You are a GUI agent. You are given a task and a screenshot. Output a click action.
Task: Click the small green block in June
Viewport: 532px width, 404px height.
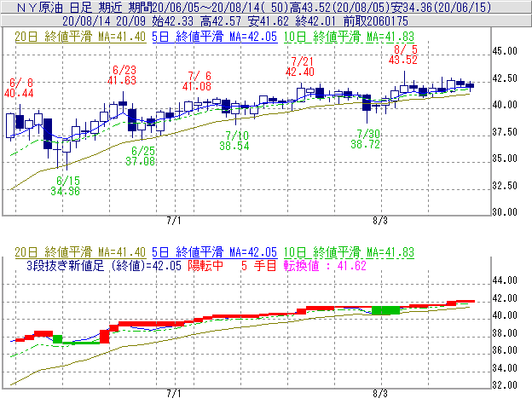click(x=58, y=339)
